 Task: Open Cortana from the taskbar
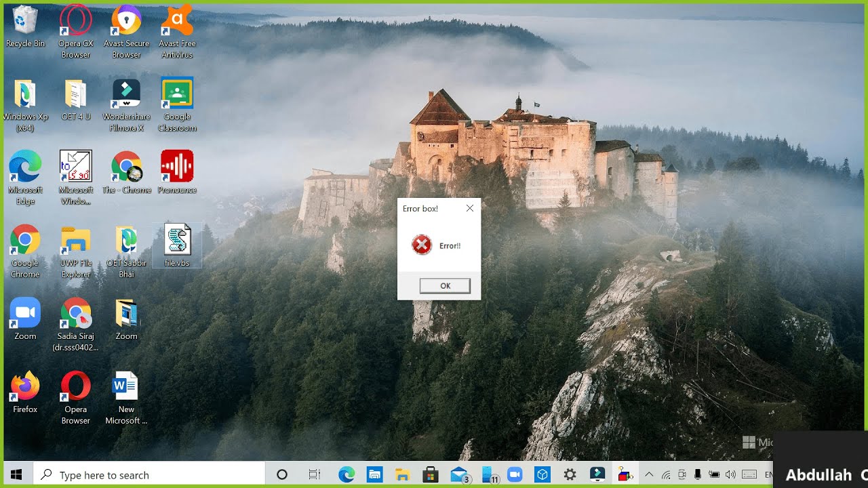coord(282,475)
